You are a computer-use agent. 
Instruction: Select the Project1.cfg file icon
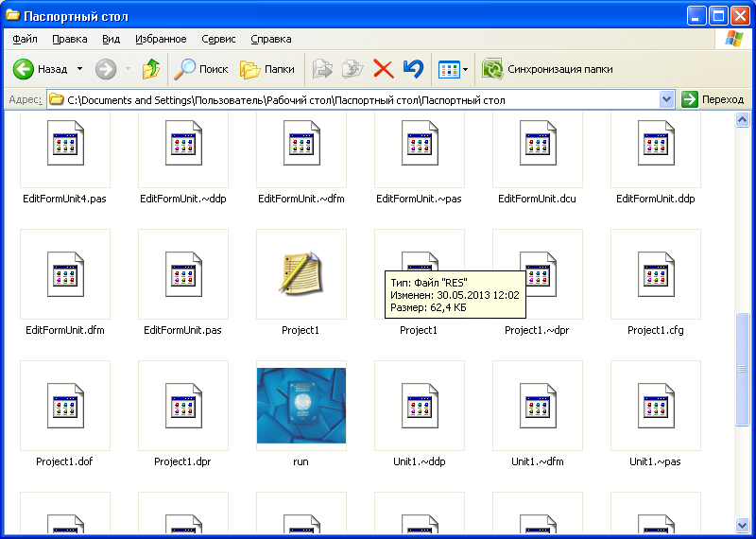[x=655, y=274]
